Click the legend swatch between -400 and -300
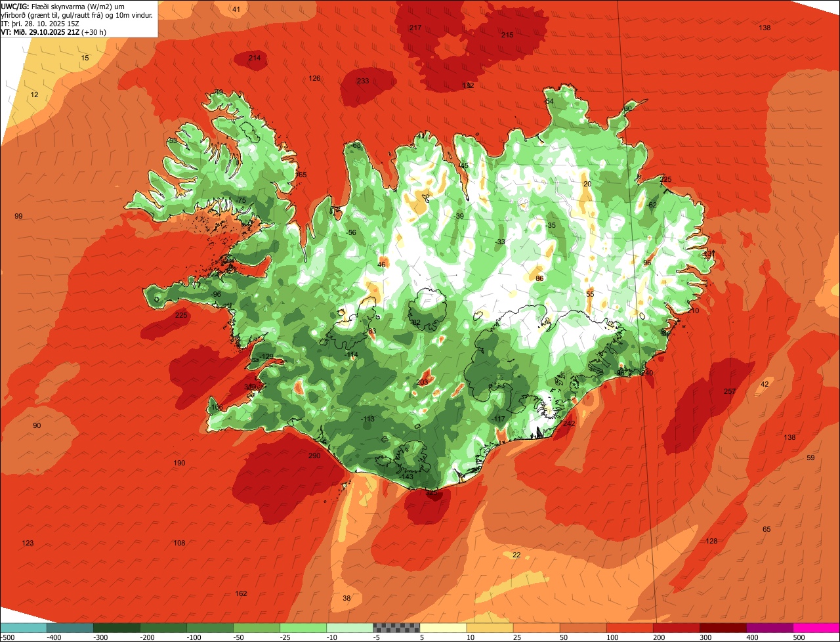 [70, 628]
